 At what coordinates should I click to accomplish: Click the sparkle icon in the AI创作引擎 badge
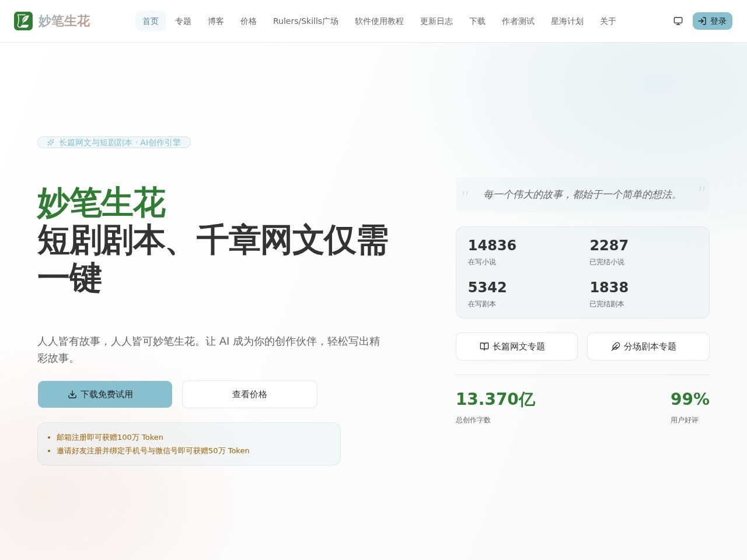(51, 142)
